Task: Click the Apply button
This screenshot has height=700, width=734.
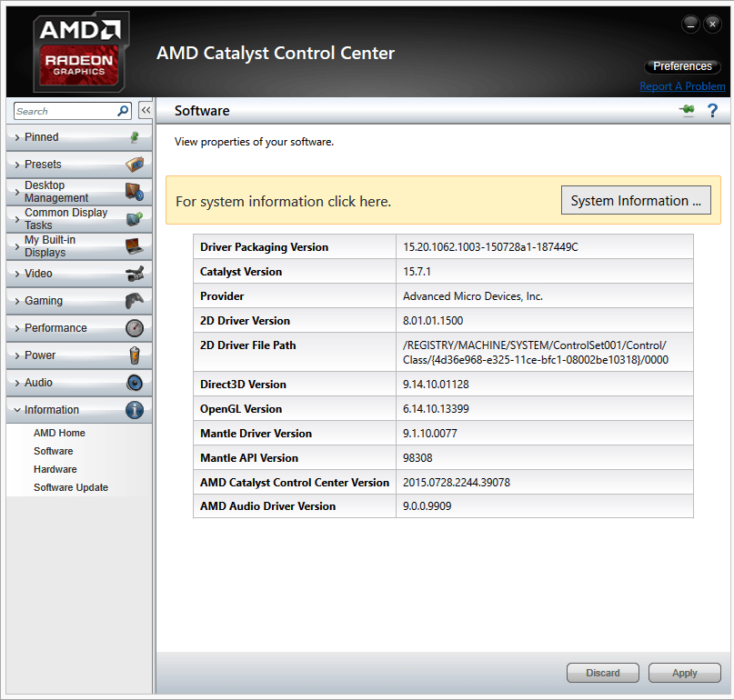Action: tap(684, 673)
